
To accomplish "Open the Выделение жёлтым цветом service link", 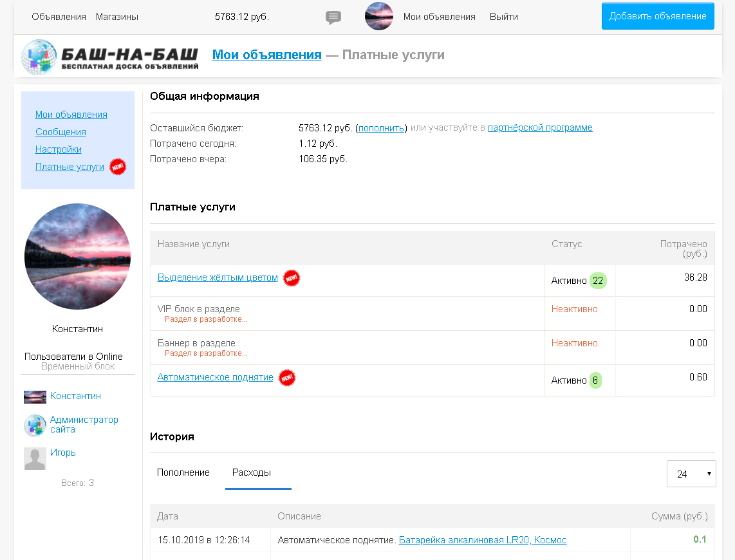I will click(218, 277).
